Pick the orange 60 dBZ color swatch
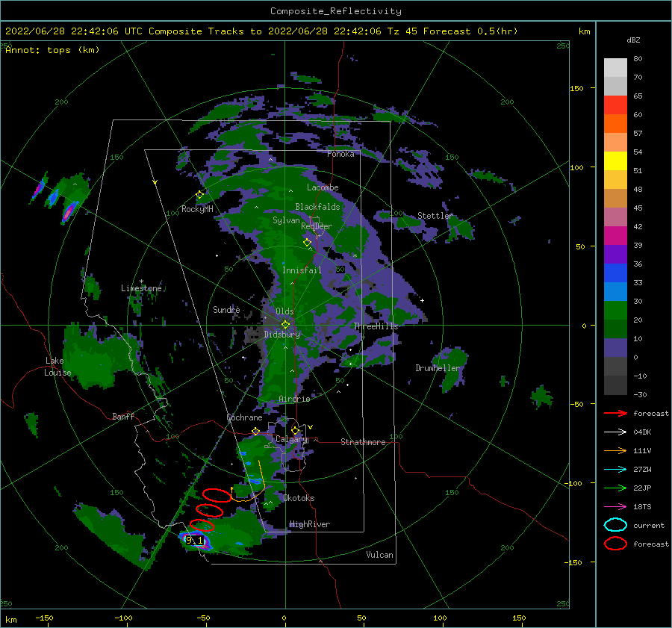672x628 pixels. click(x=615, y=123)
